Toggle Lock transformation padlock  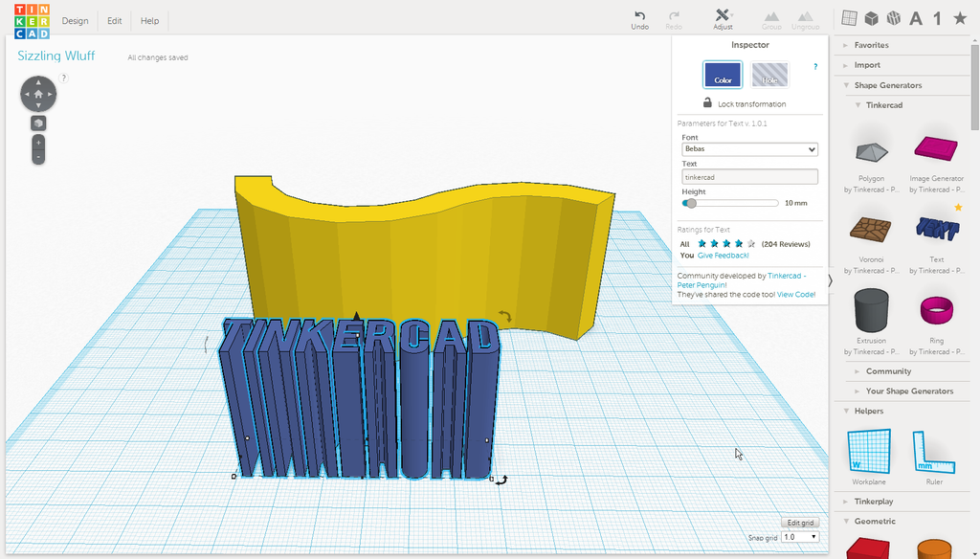coord(707,102)
